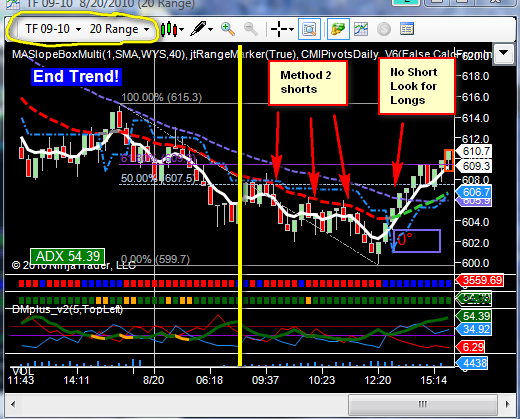
Task: Toggle the Chart Trader money icon
Action: point(338,29)
